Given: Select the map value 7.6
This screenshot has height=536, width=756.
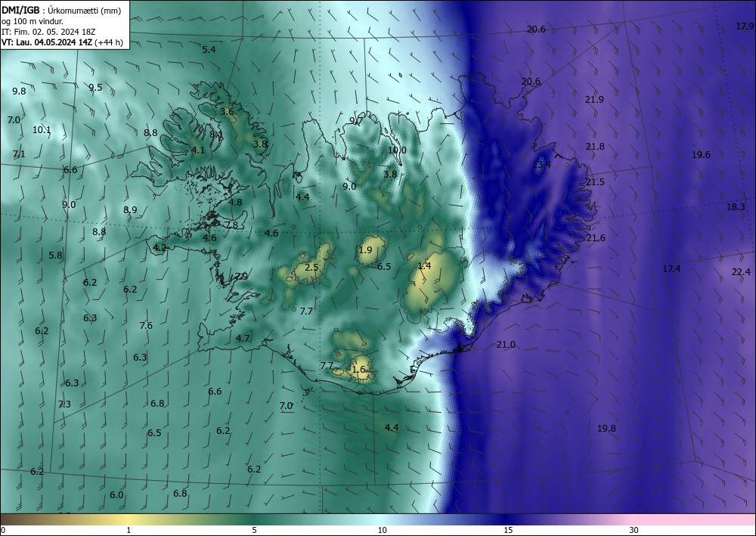Looking at the screenshot, I should point(146,326).
